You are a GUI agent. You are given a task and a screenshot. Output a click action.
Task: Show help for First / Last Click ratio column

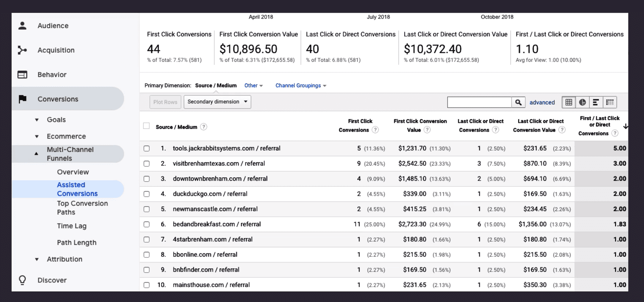(x=615, y=133)
